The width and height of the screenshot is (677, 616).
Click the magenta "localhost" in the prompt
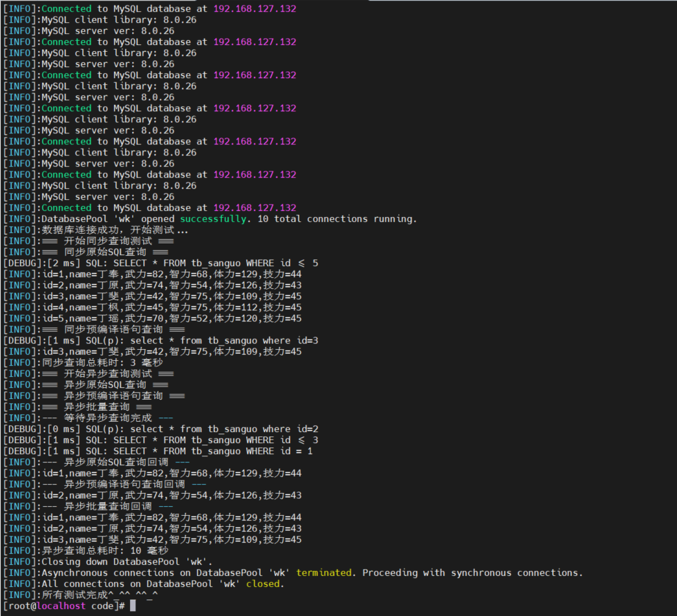point(61,606)
